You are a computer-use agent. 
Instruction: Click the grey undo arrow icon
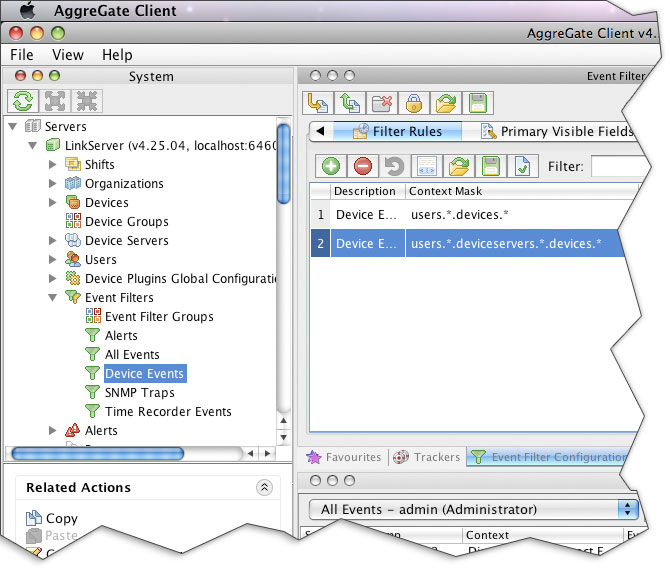click(x=394, y=166)
